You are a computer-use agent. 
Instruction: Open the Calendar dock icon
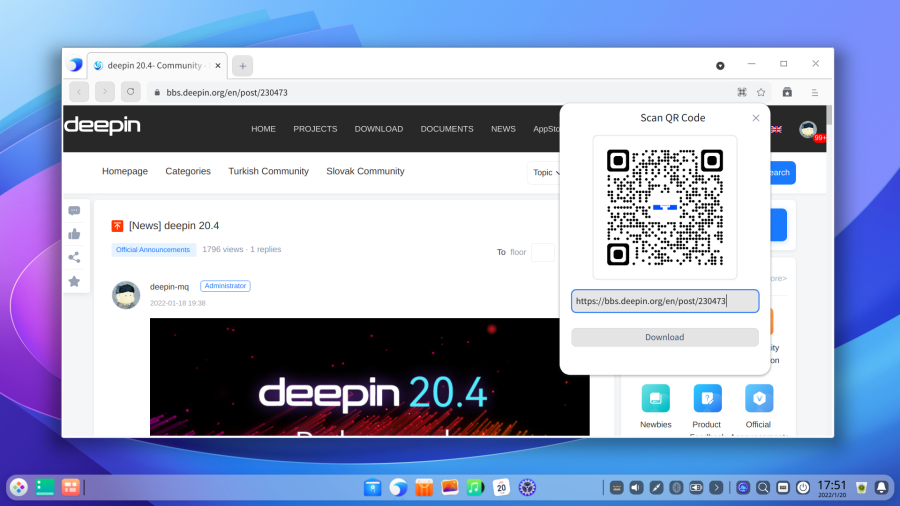pyautogui.click(x=501, y=488)
